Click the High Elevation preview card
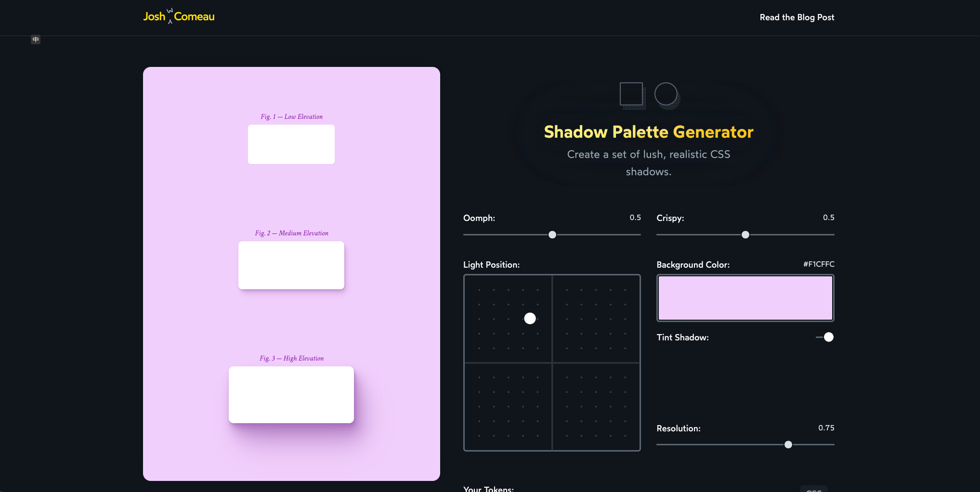The width and height of the screenshot is (980, 492). click(x=291, y=395)
